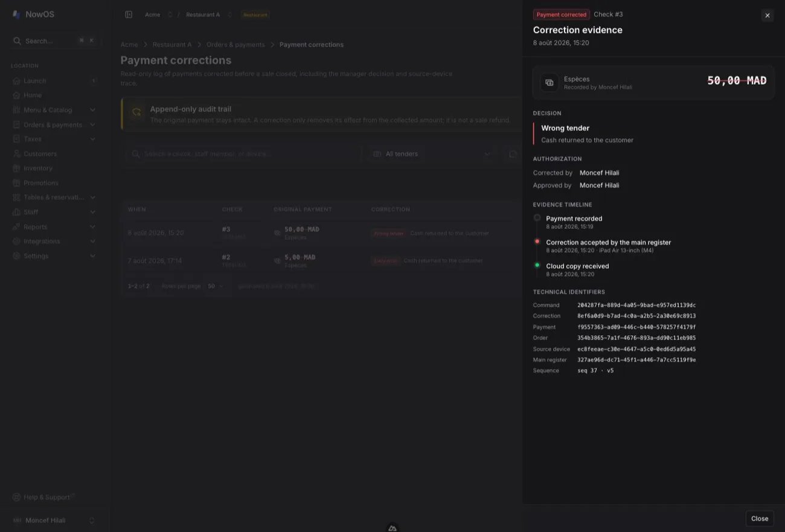The width and height of the screenshot is (785, 532).
Task: Click the Payment corrections search field
Action: [x=244, y=154]
